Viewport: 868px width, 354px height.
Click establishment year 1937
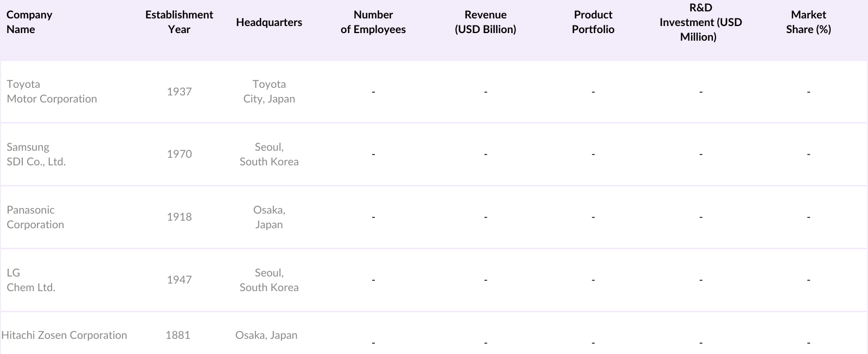179,92
